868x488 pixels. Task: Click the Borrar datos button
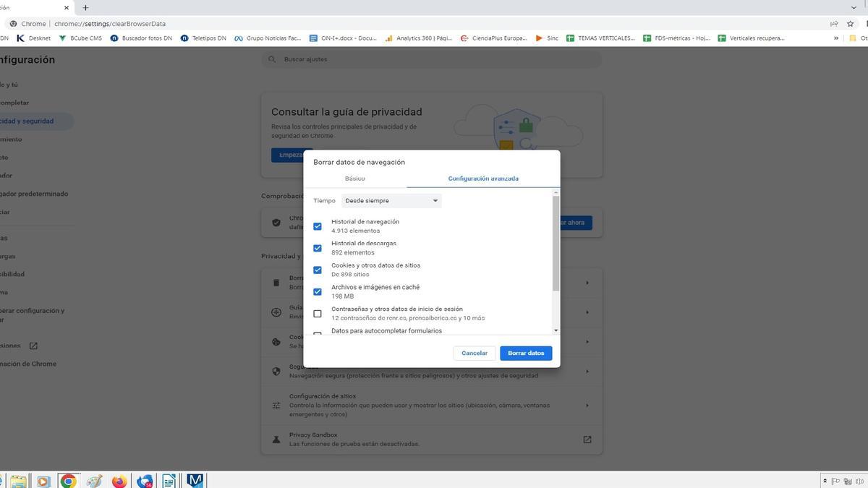pyautogui.click(x=526, y=354)
